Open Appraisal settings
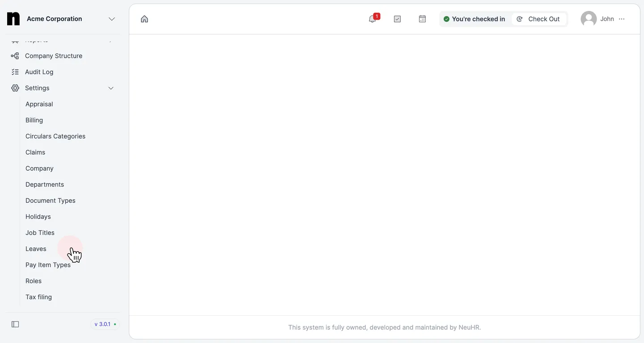 tap(39, 104)
